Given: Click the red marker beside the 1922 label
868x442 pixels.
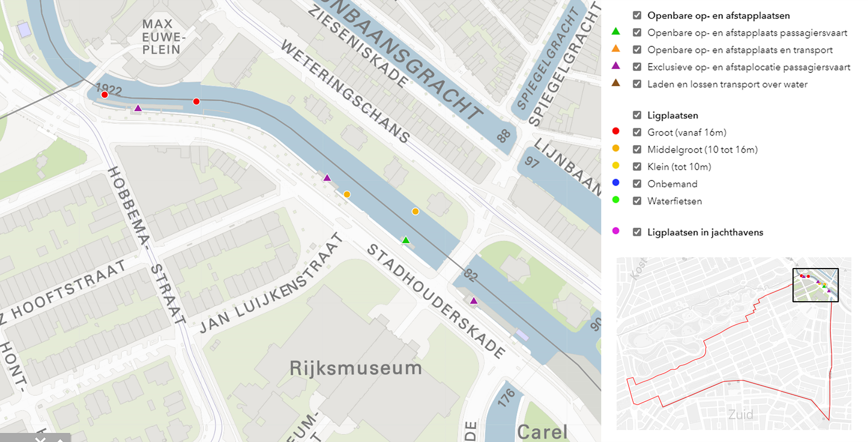Looking at the screenshot, I should pyautogui.click(x=104, y=95).
